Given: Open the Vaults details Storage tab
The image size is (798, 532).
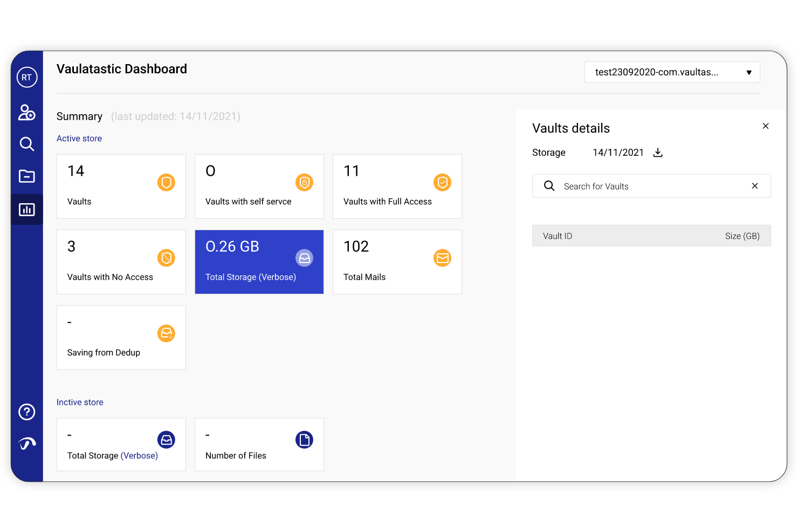Looking at the screenshot, I should coord(548,153).
